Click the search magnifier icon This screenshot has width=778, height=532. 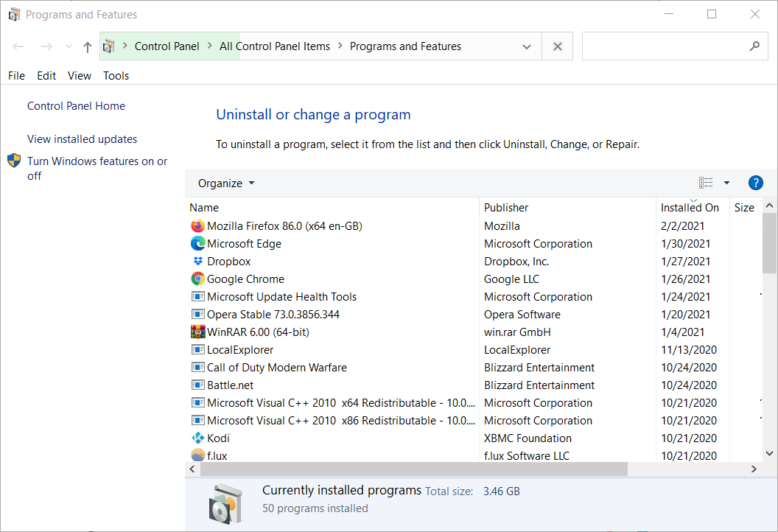(754, 46)
